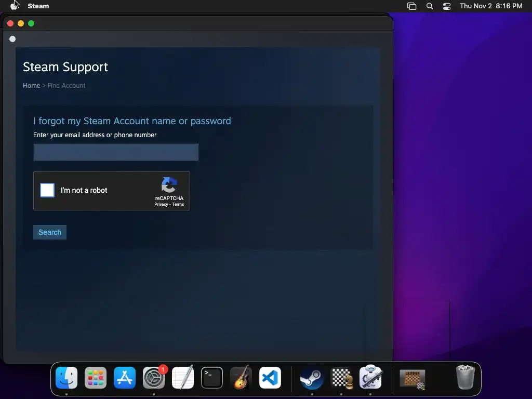
Task: Maximize the Steam window with green button
Action: pos(31,23)
